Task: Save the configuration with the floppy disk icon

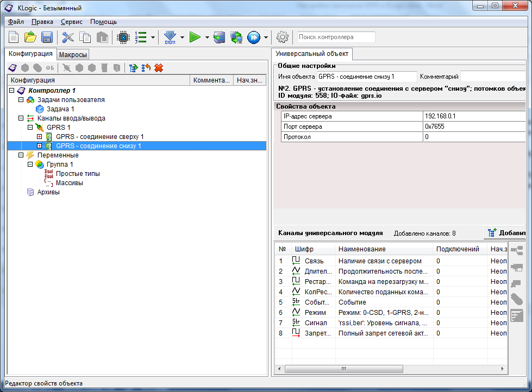Action: [x=47, y=37]
